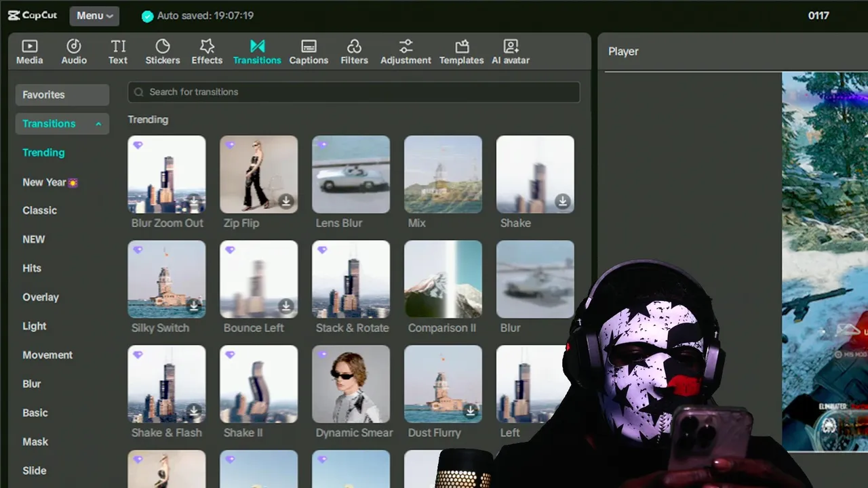
Task: Select the Dynamic Smear thumbnail
Action: pos(351,384)
